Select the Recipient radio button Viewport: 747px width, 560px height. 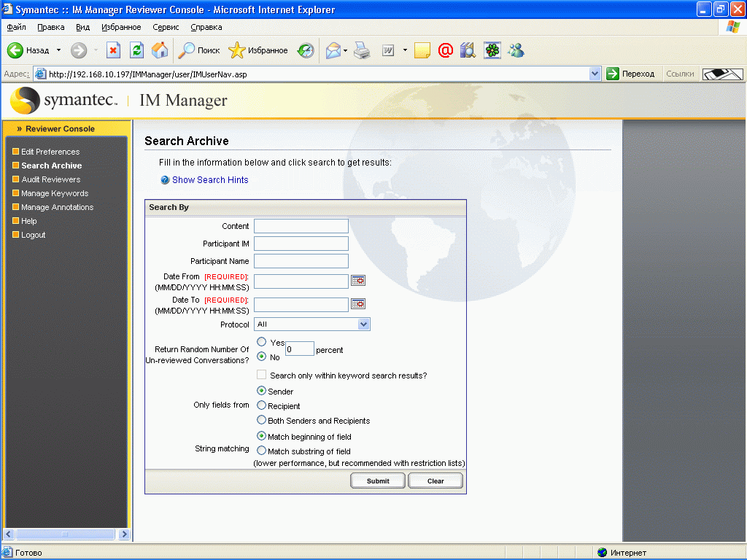[x=262, y=405]
